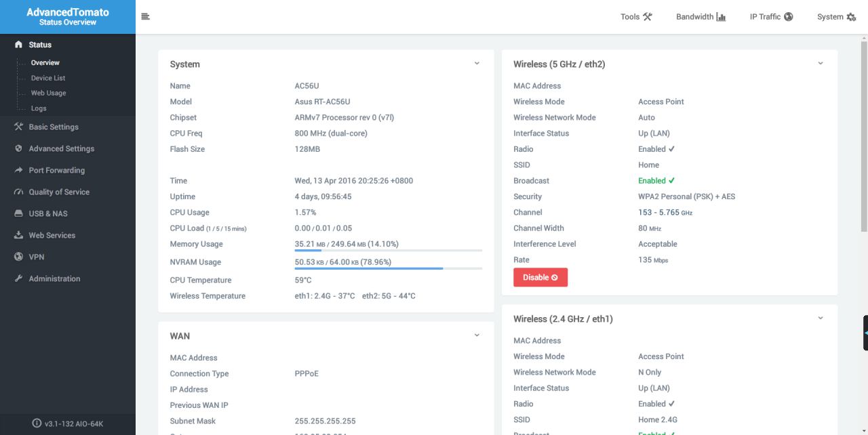The height and width of the screenshot is (435, 868).
Task: Collapse the WAN panel
Action: coord(477,335)
